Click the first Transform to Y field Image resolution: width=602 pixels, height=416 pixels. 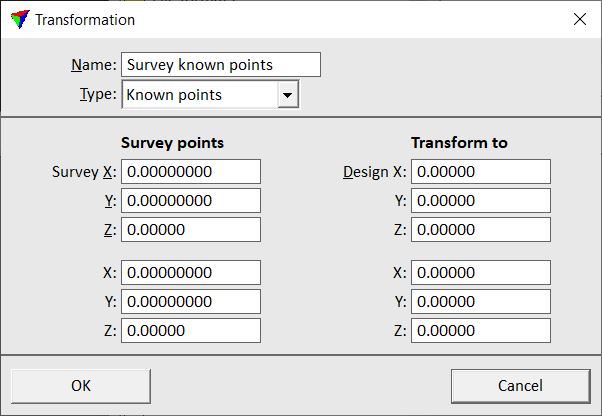click(481, 200)
